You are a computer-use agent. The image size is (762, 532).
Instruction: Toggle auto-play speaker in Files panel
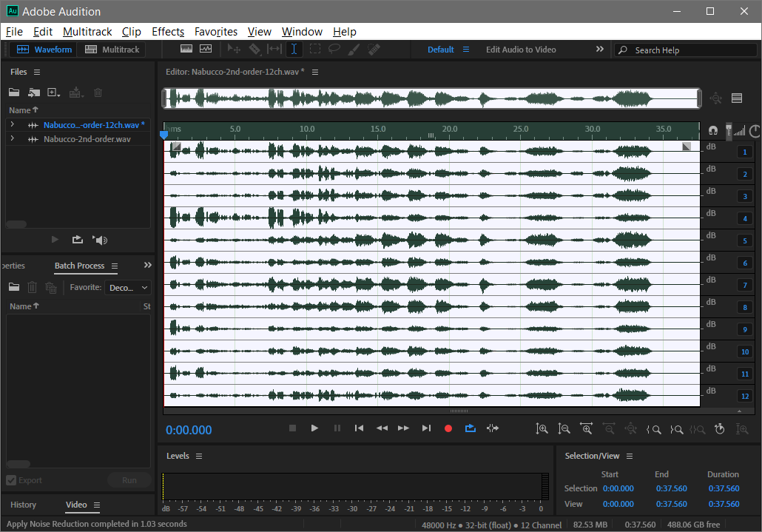(x=100, y=240)
